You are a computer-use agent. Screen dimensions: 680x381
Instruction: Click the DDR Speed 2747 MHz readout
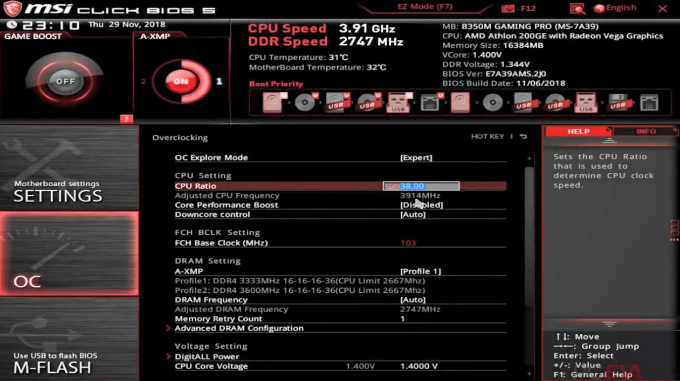pos(326,42)
